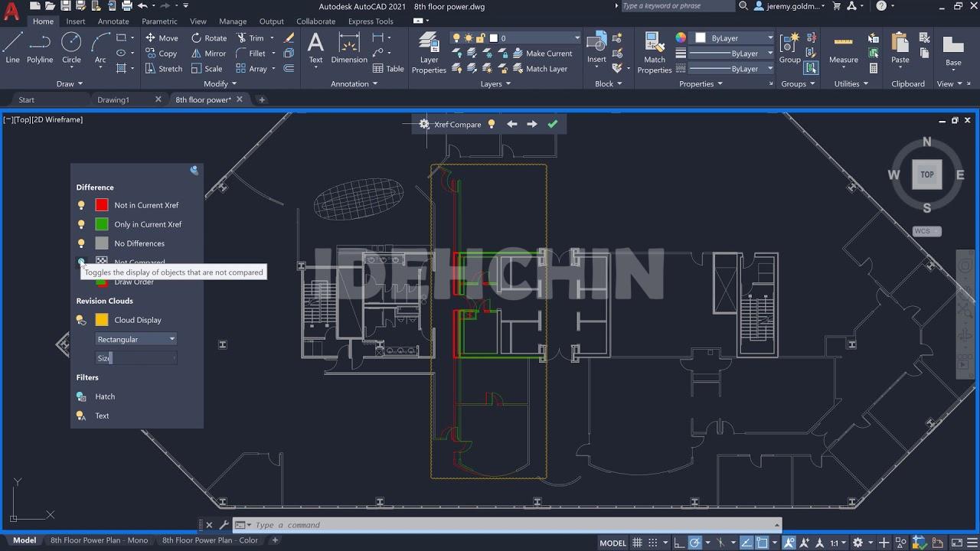Expand the ByLayer color dropdown

click(x=770, y=37)
